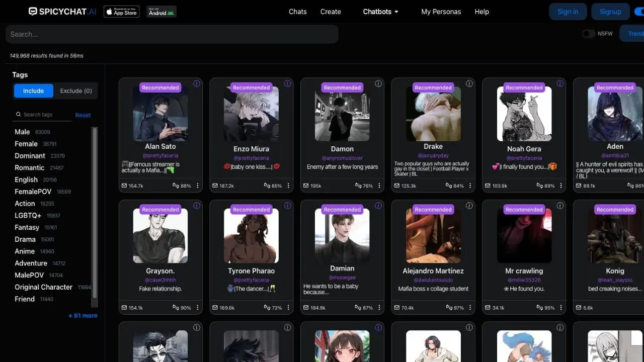Screen dimensions: 644x362
Task: Open the Chats menu item
Action: 297,12
